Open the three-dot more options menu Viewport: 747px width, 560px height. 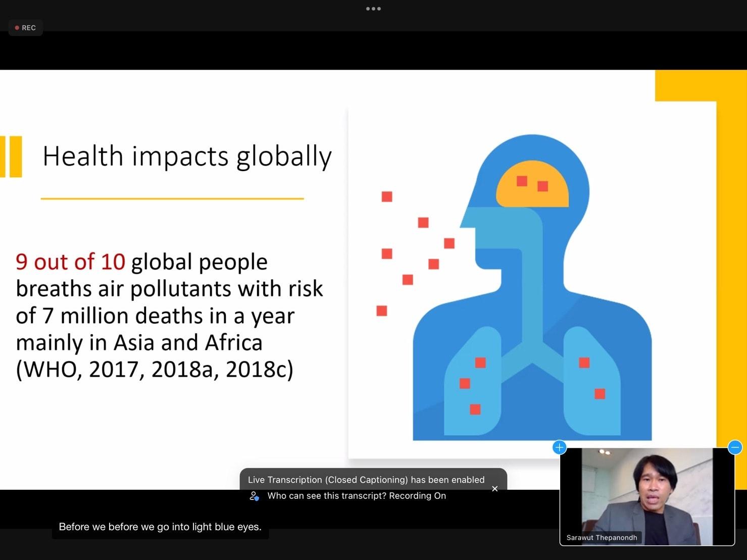pos(373,9)
